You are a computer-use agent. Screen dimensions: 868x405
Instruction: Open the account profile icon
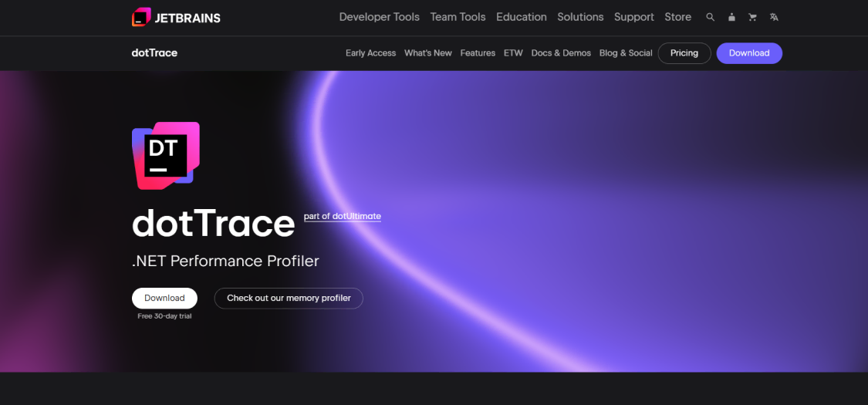pos(731,17)
